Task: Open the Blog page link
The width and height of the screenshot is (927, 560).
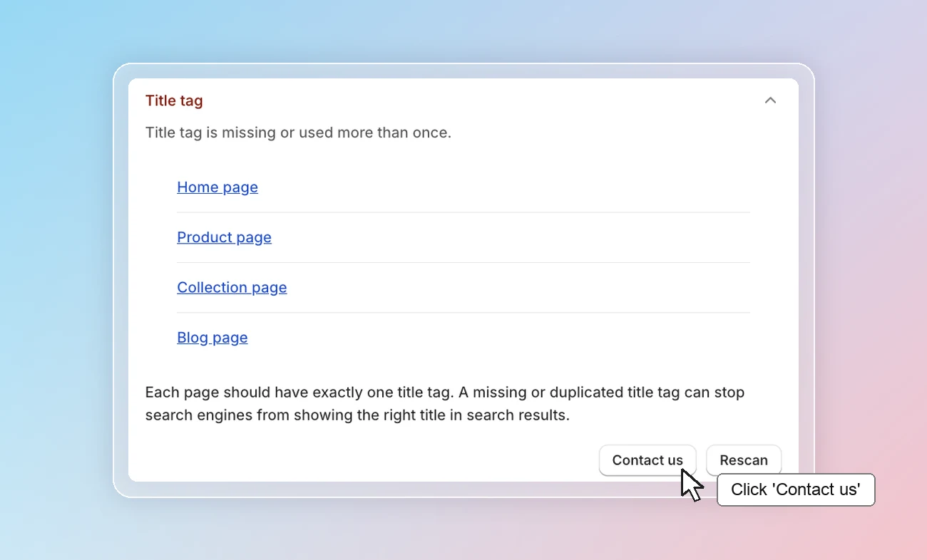Action: coord(212,338)
